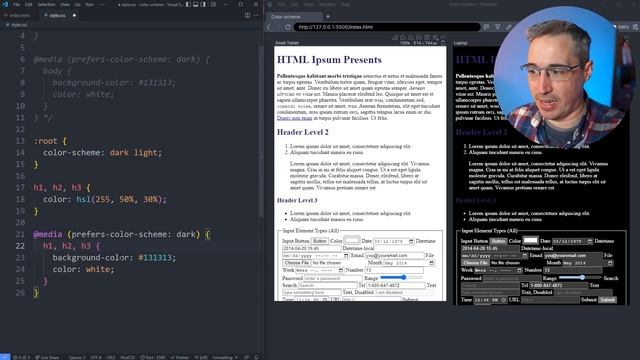This screenshot has height=360, width=640.
Task: Click the browser address bar URL field
Action: pyautogui.click(x=387, y=27)
